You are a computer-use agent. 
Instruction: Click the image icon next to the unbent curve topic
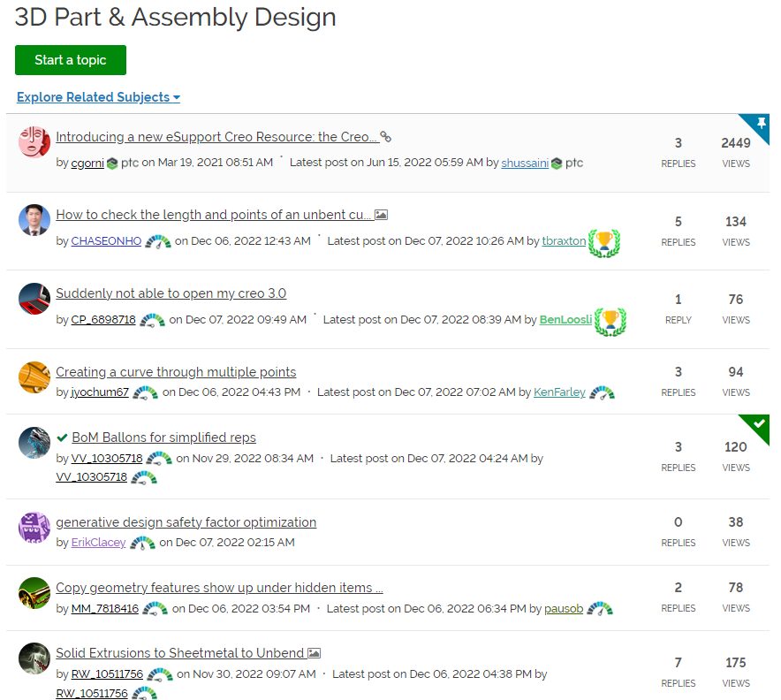[x=380, y=214]
